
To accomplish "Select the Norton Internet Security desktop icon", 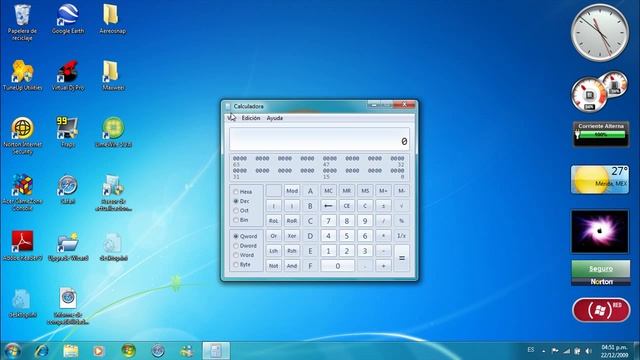I will click(22, 136).
